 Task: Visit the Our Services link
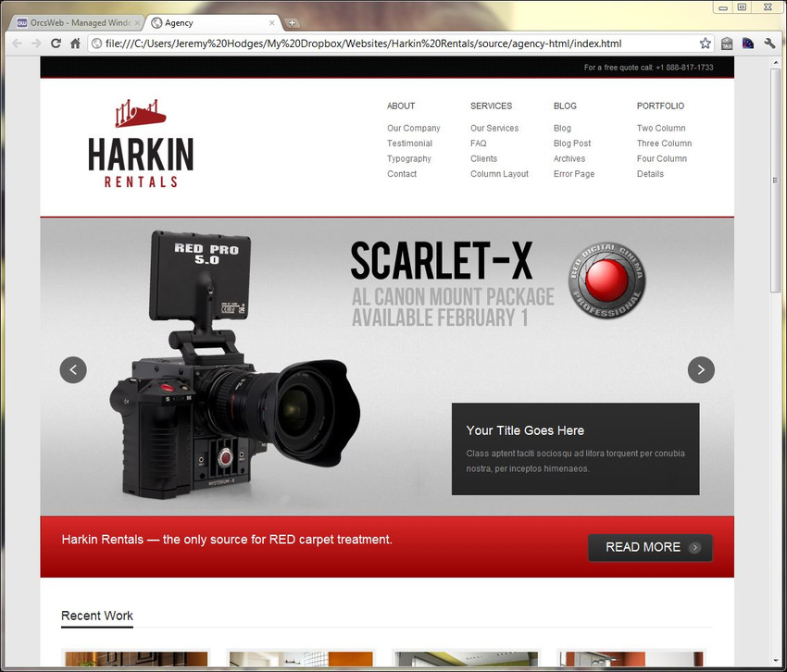coord(494,128)
